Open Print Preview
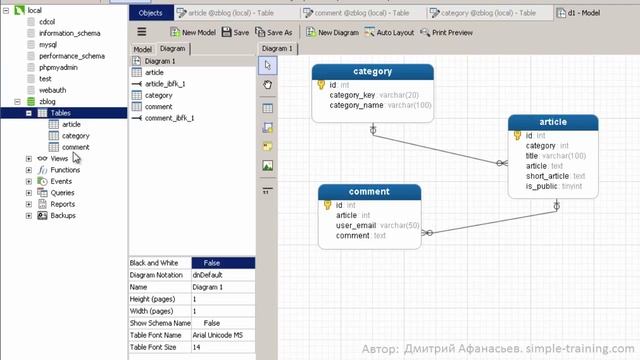 446,32
